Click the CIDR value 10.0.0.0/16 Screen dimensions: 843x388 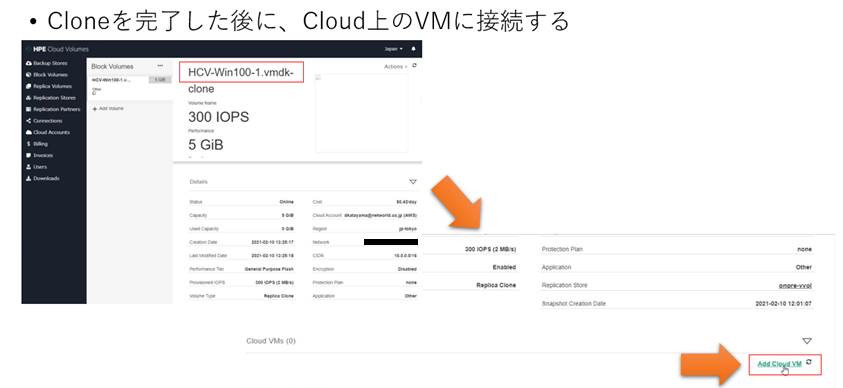[405, 256]
